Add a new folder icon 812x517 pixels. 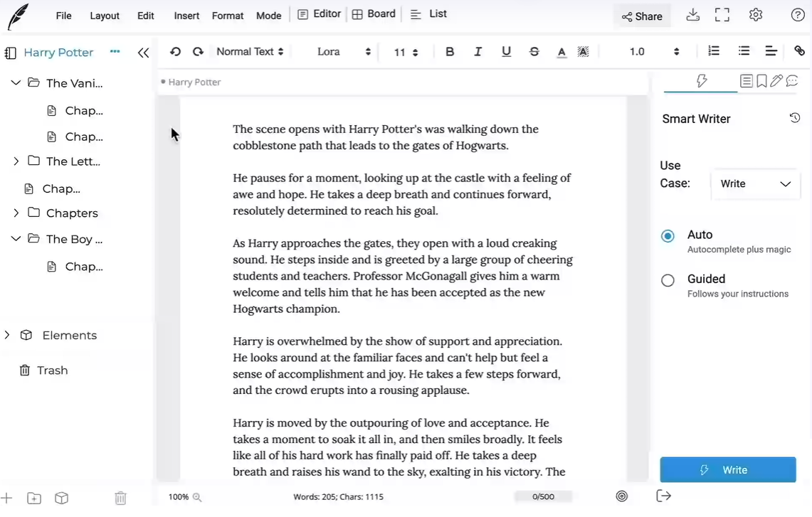click(34, 499)
